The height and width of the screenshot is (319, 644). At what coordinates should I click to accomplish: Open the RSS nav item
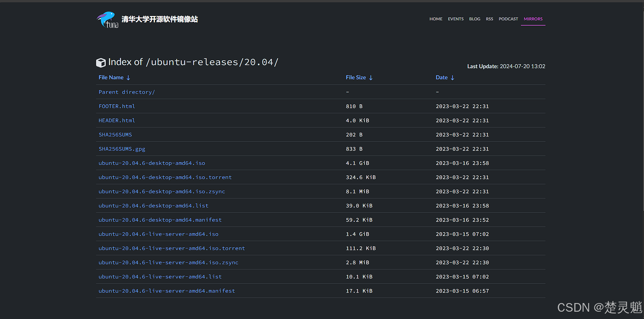(x=489, y=19)
